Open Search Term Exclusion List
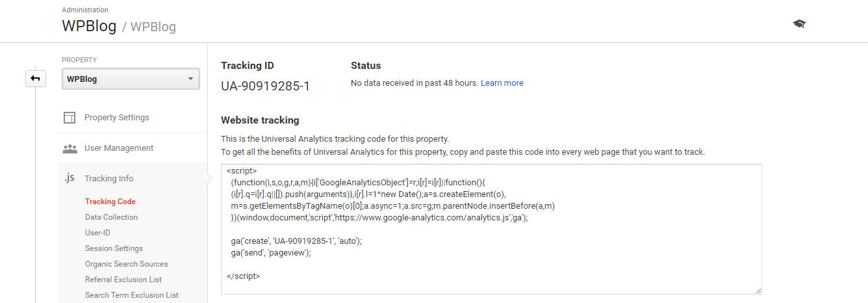 coord(132,295)
